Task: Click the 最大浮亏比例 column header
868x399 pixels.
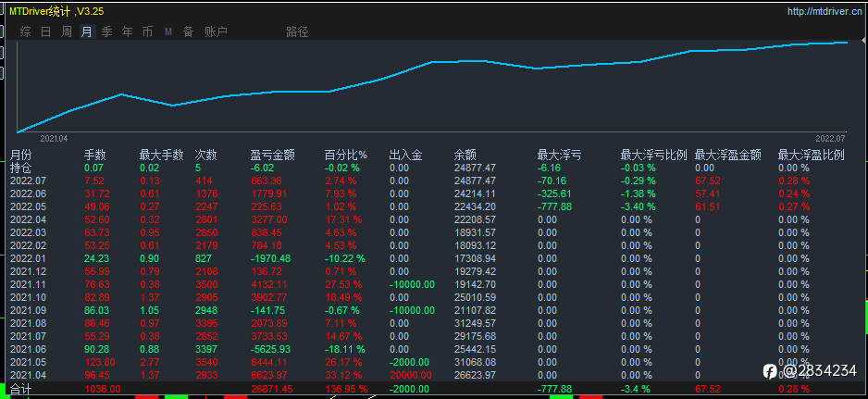Action: pyautogui.click(x=653, y=156)
